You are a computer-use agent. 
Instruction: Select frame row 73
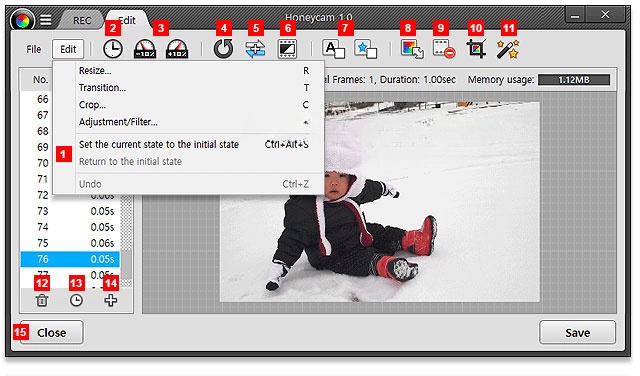70,211
